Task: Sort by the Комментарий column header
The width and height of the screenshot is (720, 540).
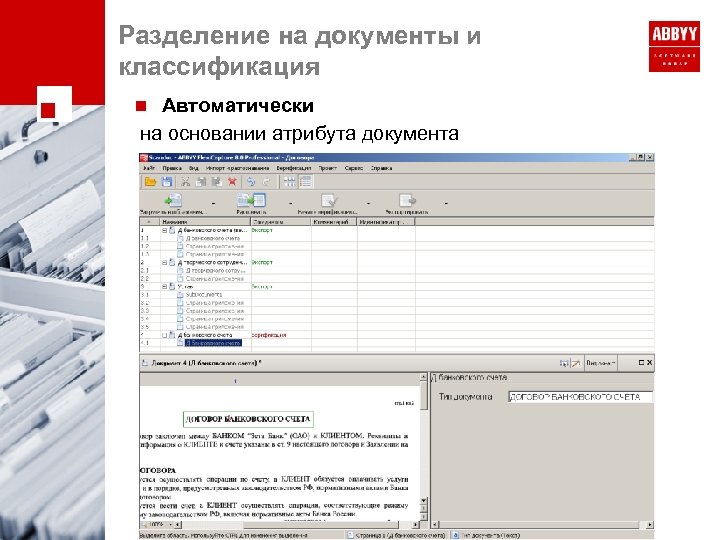Action: [334, 222]
